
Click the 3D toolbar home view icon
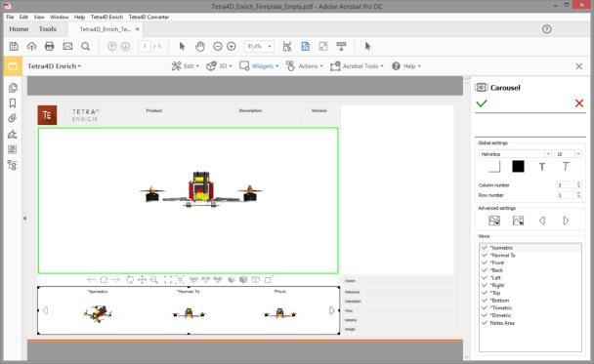click(x=104, y=280)
